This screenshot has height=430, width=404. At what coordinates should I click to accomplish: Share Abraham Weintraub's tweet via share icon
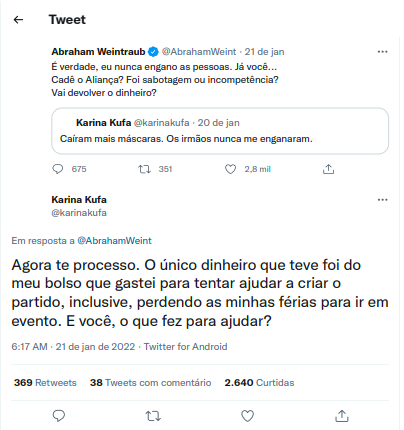pos(328,169)
